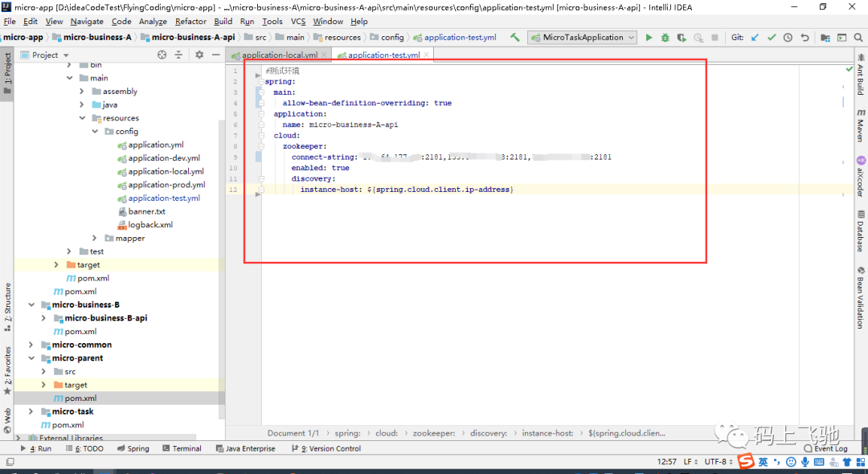Collapse the main folder in tree
The height and width of the screenshot is (474, 868).
(x=69, y=78)
